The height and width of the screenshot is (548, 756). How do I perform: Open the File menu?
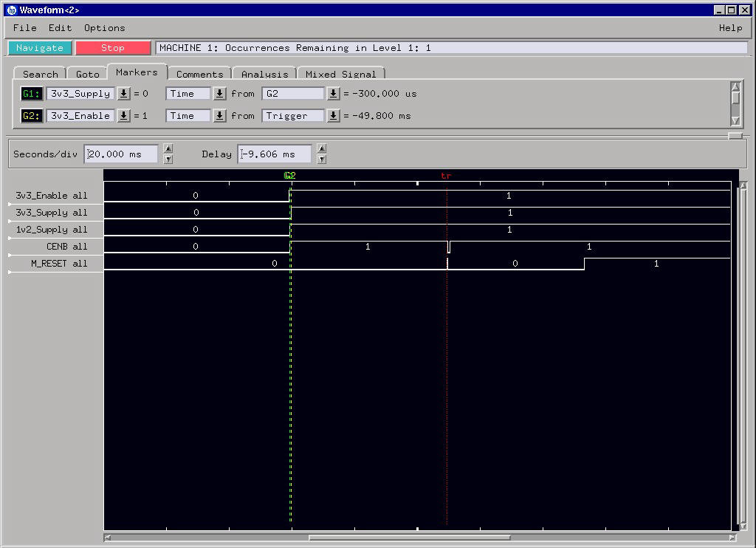click(24, 28)
